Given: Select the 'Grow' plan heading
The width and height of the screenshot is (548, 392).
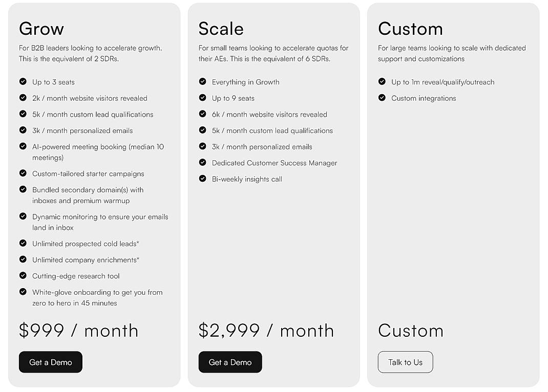Looking at the screenshot, I should click(41, 29).
